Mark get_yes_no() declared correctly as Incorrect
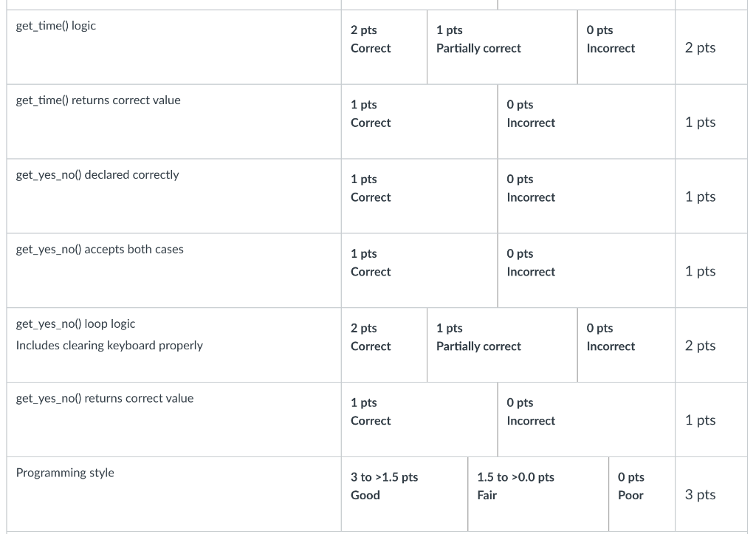 point(531,189)
